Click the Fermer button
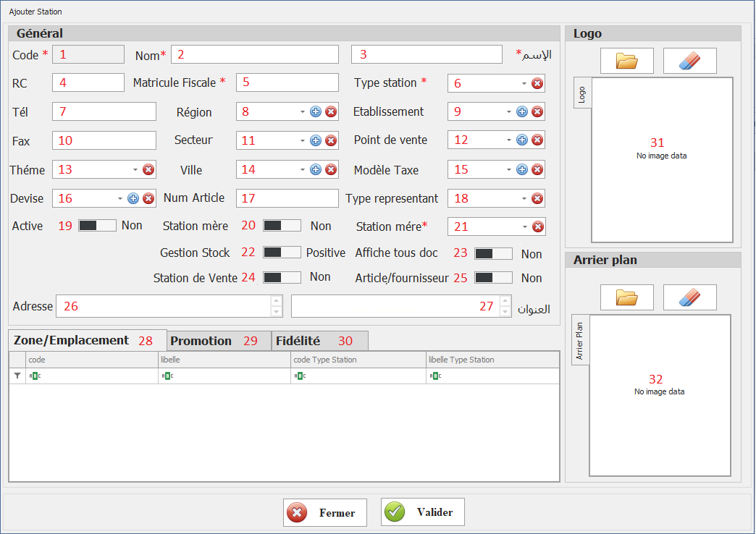This screenshot has width=756, height=534. (x=325, y=513)
